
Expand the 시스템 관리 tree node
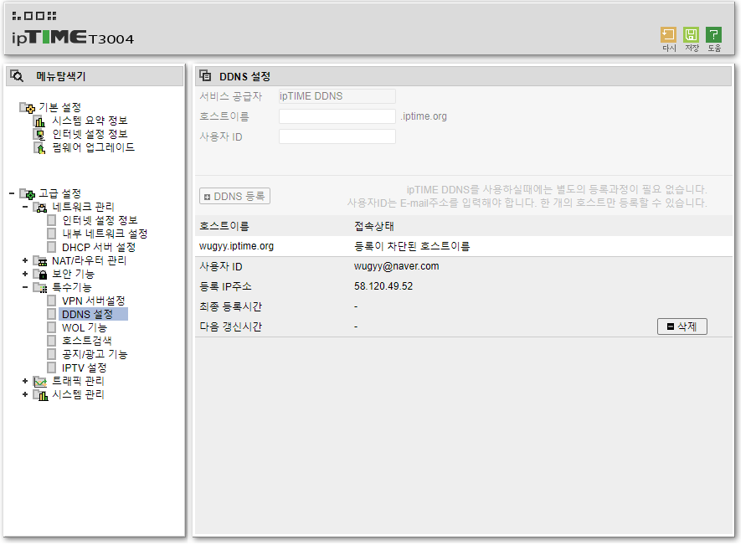pyautogui.click(x=25, y=394)
